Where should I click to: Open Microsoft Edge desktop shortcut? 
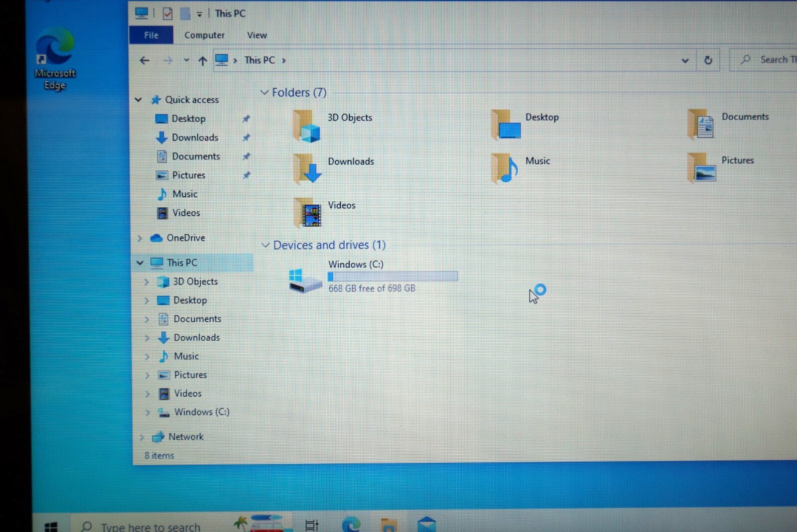pos(55,59)
